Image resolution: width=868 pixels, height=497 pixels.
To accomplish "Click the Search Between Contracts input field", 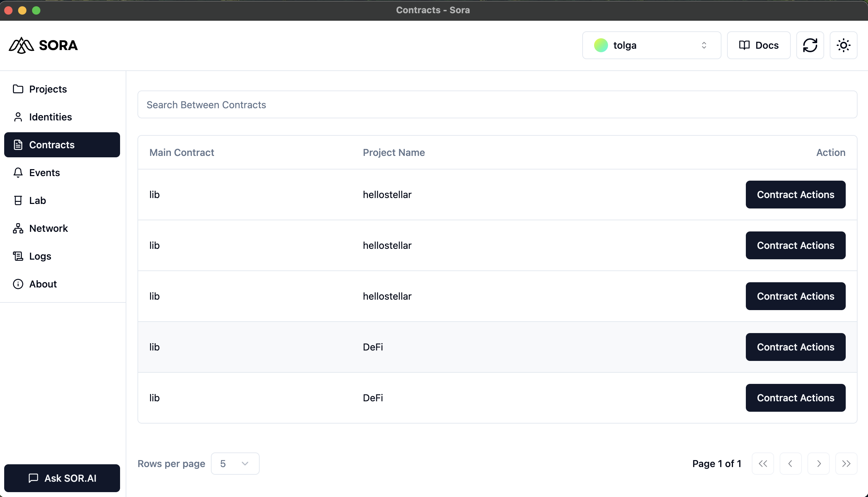I will pyautogui.click(x=497, y=104).
